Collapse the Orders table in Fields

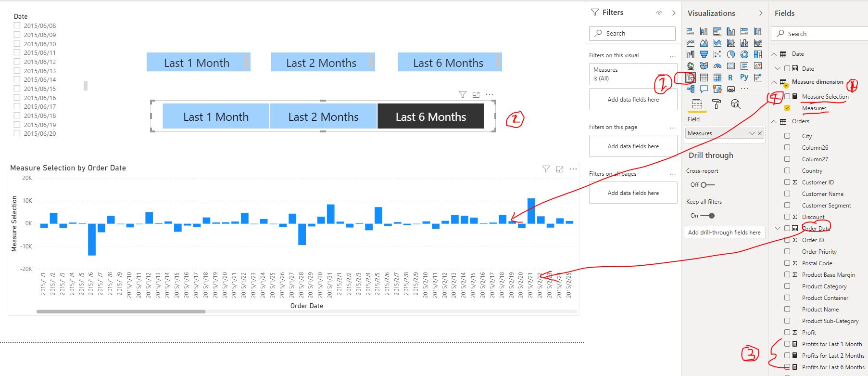tap(774, 121)
